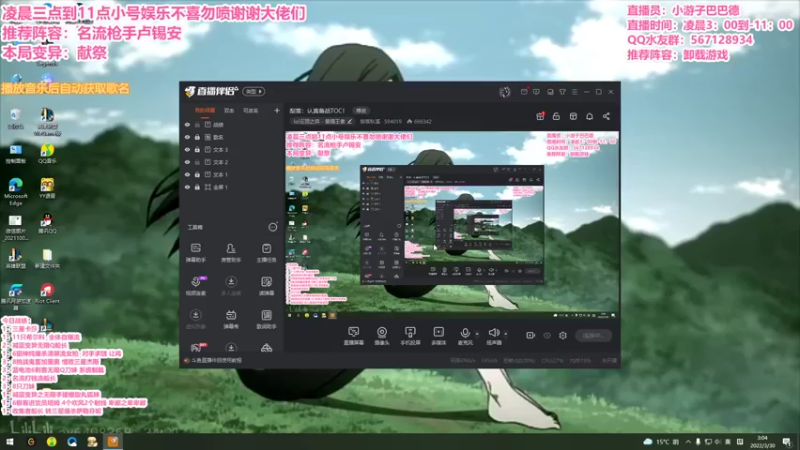Click the recording camera icon in bottom bar
Image resolution: width=800 pixels, height=450 pixels.
point(531,335)
